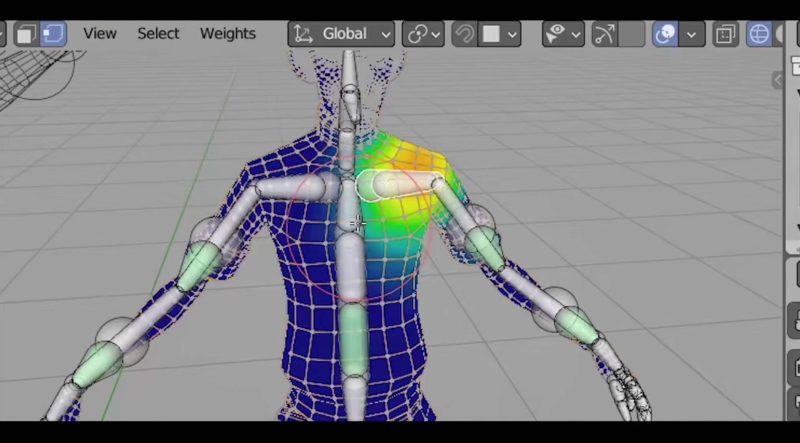Viewport: 800px width, 443px height.
Task: Toggle the snap magnet icon
Action: (464, 34)
